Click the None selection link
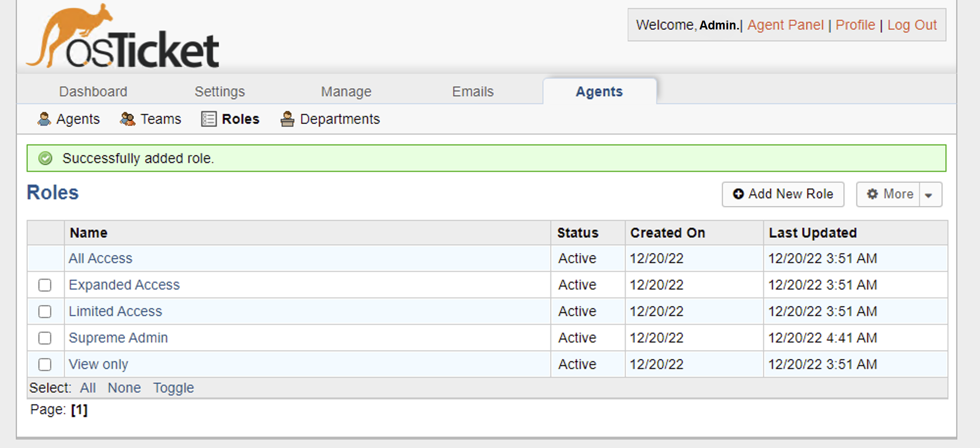 click(x=124, y=388)
